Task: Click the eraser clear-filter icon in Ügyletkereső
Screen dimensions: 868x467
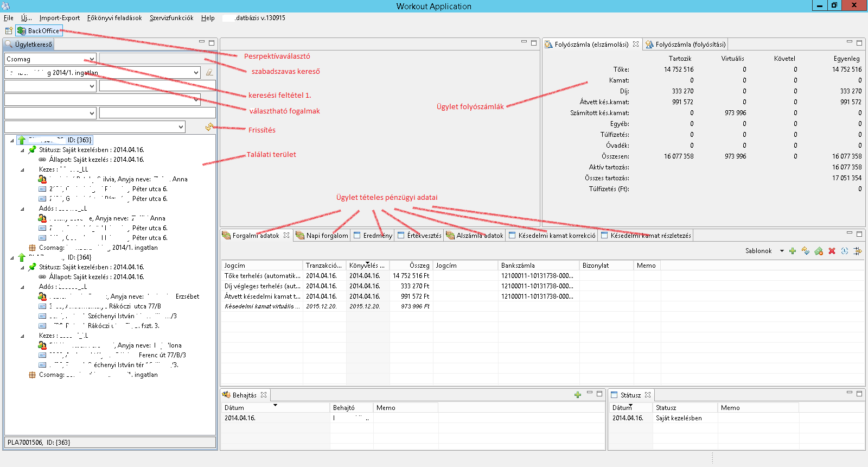Action: point(209,72)
